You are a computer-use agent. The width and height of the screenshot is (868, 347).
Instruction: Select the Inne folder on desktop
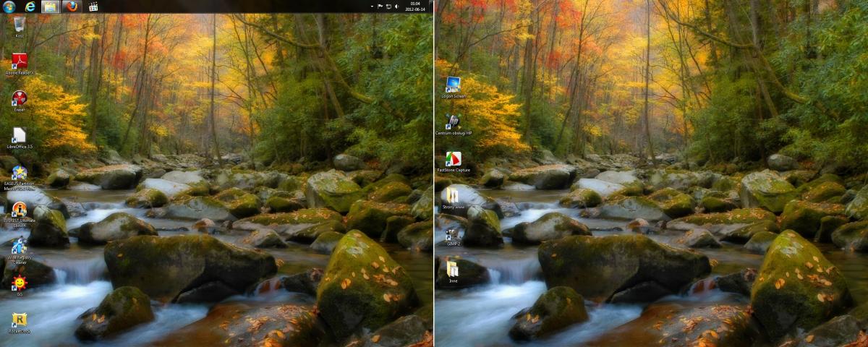pyautogui.click(x=454, y=272)
